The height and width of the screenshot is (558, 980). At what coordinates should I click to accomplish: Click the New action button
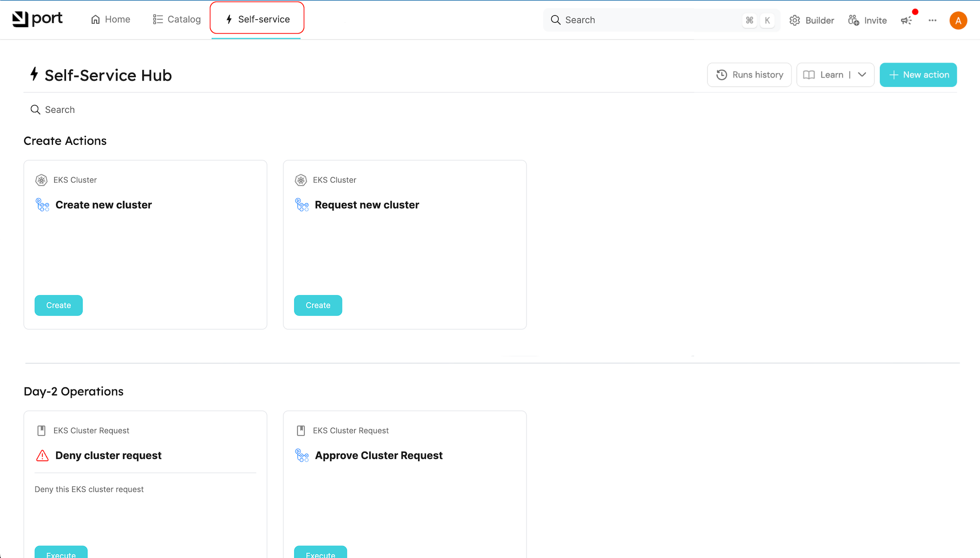tap(918, 75)
